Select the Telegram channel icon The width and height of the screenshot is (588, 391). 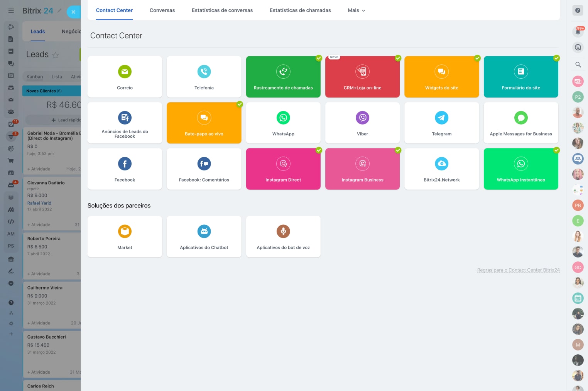click(x=441, y=118)
